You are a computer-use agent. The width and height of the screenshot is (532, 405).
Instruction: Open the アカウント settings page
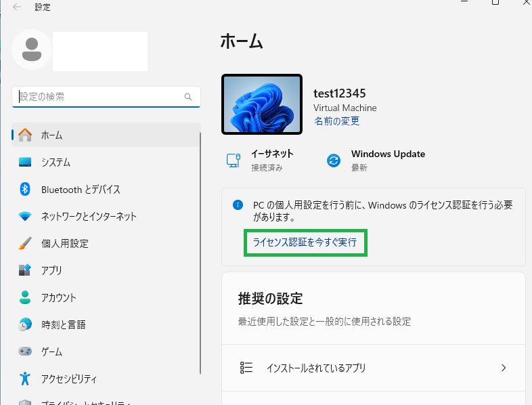click(x=106, y=297)
